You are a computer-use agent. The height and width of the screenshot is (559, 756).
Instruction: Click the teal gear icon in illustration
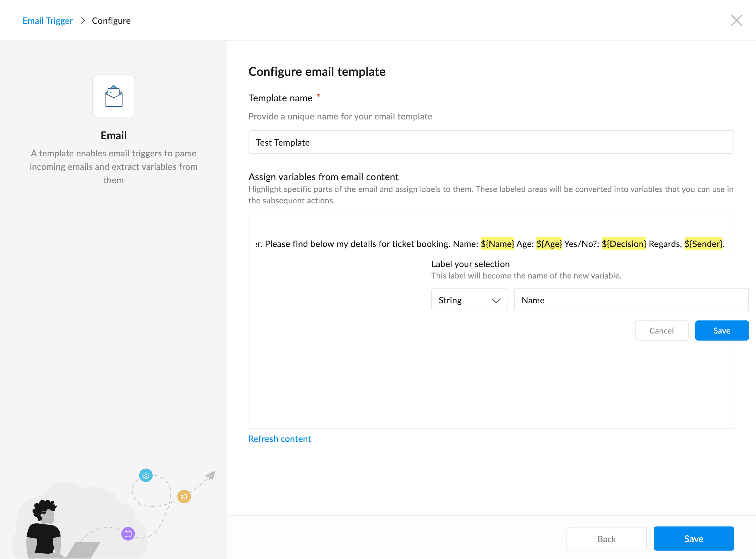[x=146, y=475]
